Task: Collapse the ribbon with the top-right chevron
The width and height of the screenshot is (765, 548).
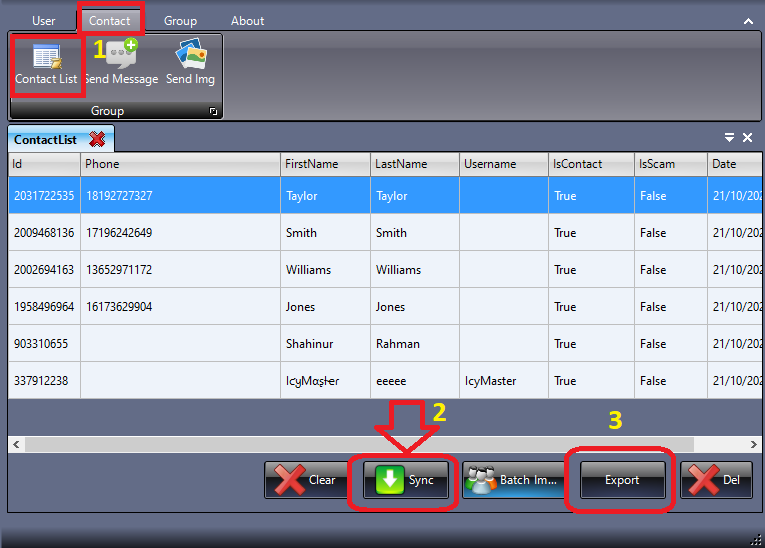Action: pyautogui.click(x=748, y=21)
